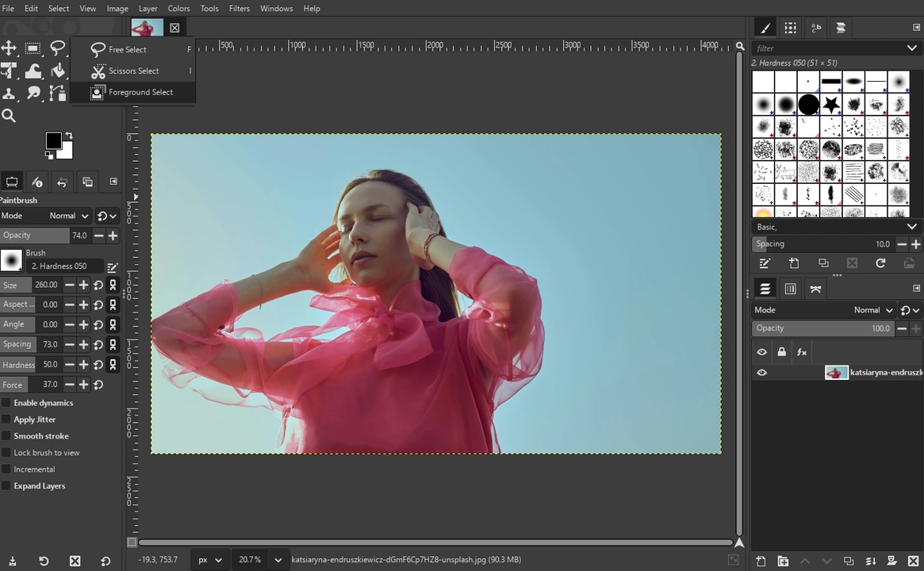Open toolbox dock tab configuration menu
This screenshot has height=571, width=924.
[113, 182]
